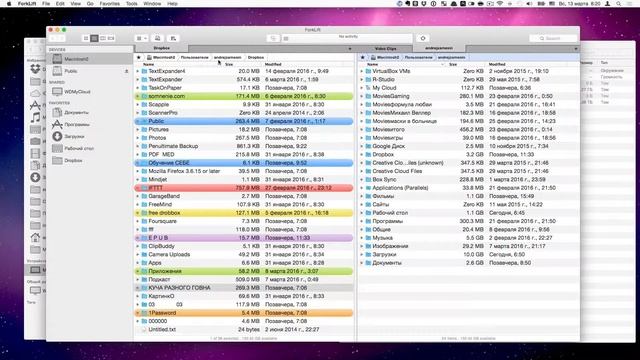Go back with the toolbar back arrow
640x360 pixels.
53,38
